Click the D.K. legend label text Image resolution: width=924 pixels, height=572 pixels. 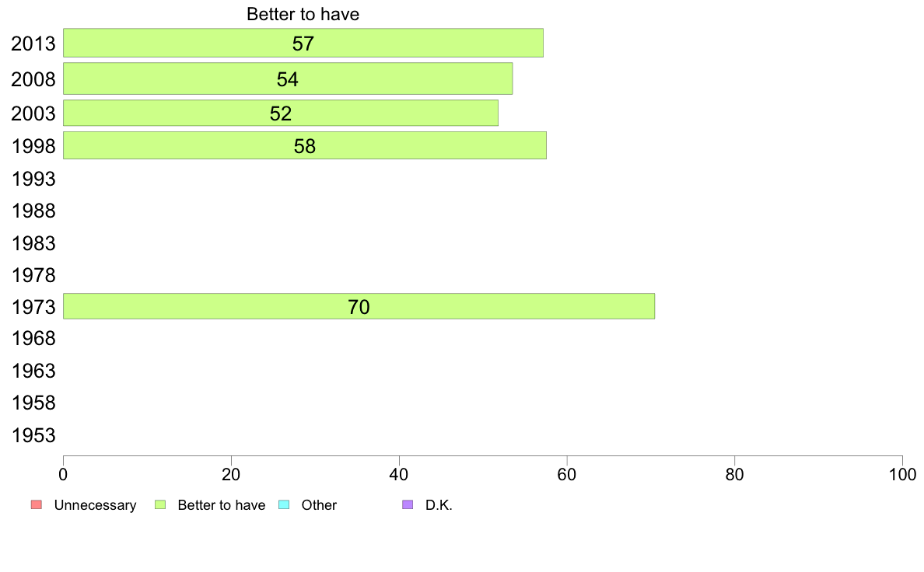[x=439, y=505]
